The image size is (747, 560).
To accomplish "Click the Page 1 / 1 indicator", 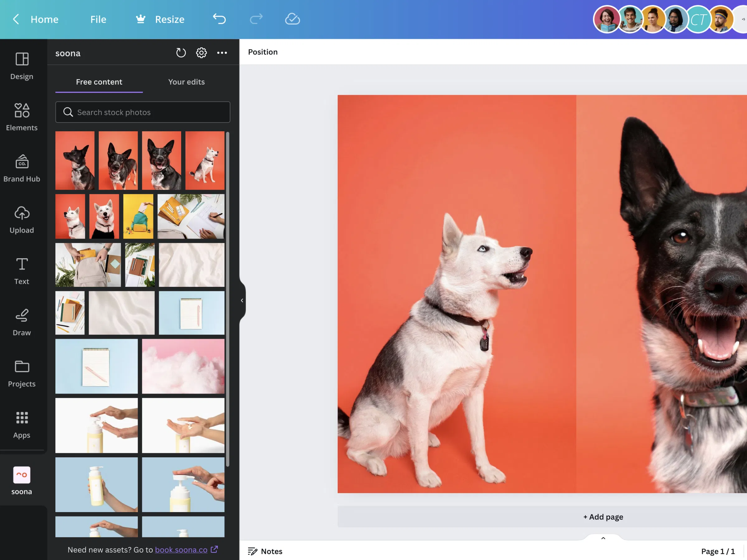I will click(718, 551).
